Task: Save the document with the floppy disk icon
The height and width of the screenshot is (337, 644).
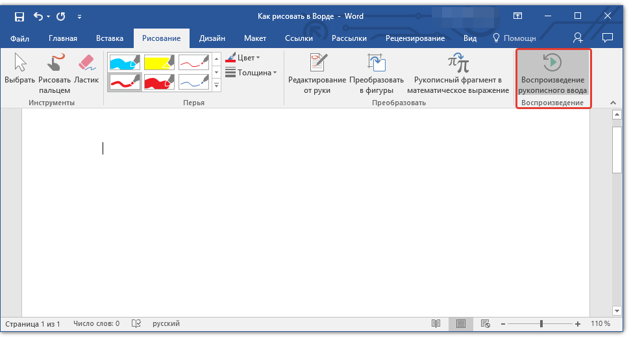Action: [19, 16]
